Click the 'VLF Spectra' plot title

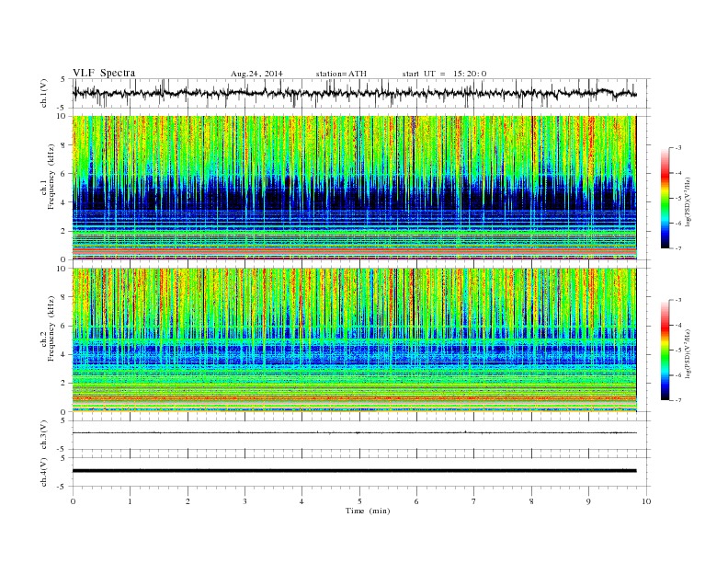[104, 73]
